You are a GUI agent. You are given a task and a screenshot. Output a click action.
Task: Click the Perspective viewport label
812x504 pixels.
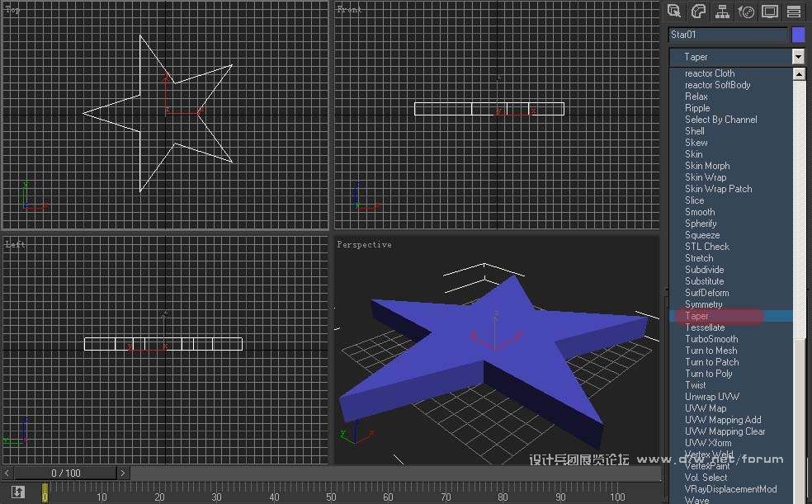pyautogui.click(x=364, y=244)
